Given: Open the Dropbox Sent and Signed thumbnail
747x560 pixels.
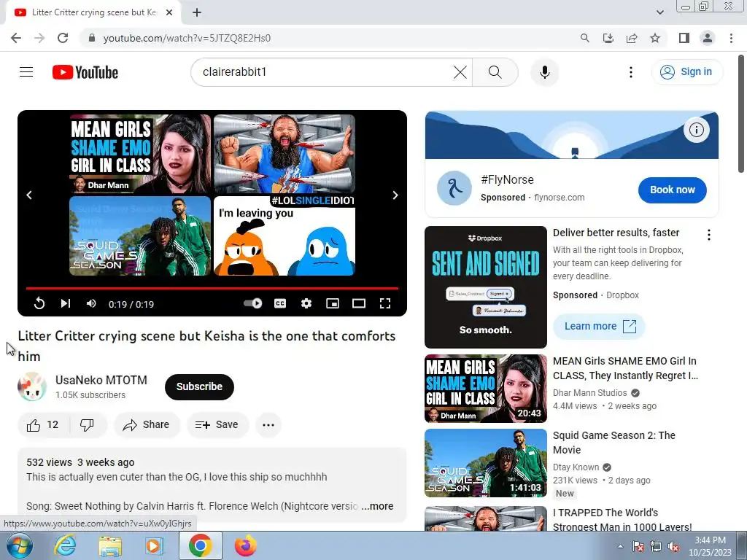Looking at the screenshot, I should 485,287.
